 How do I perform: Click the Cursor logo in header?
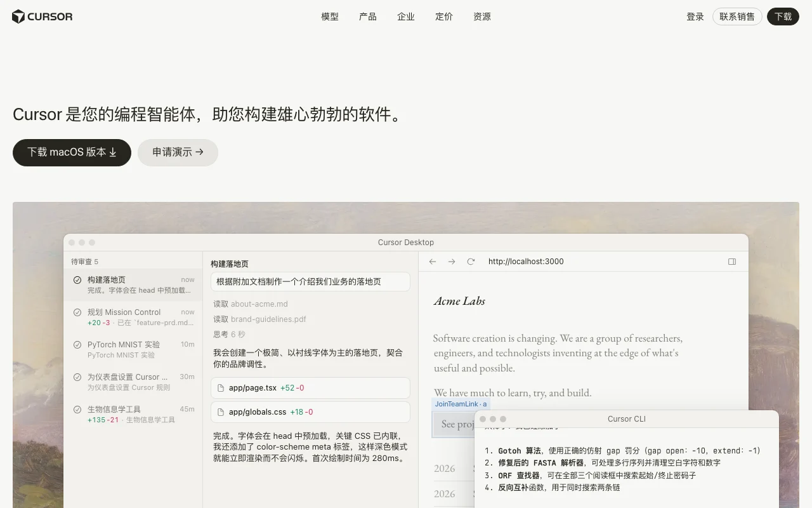pyautogui.click(x=43, y=17)
